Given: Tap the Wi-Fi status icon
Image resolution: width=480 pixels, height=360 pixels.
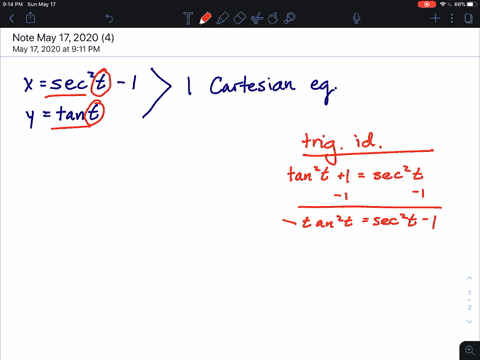Looking at the screenshot, I should pos(443,4).
